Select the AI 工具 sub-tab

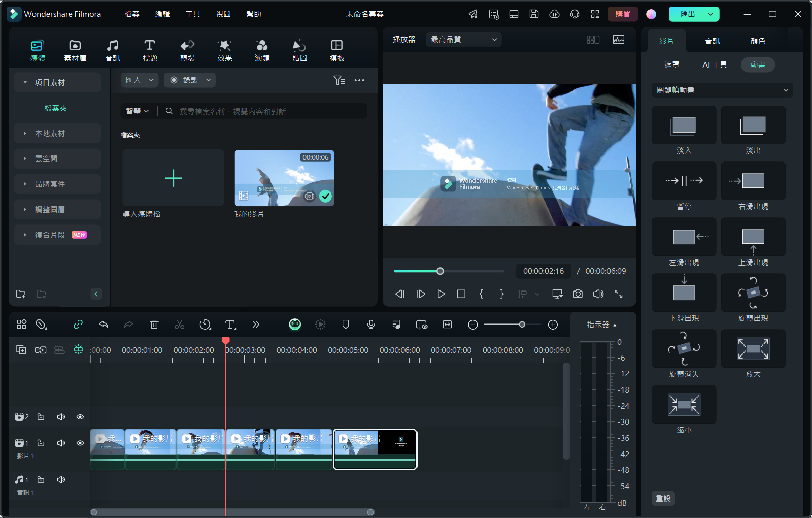(715, 65)
